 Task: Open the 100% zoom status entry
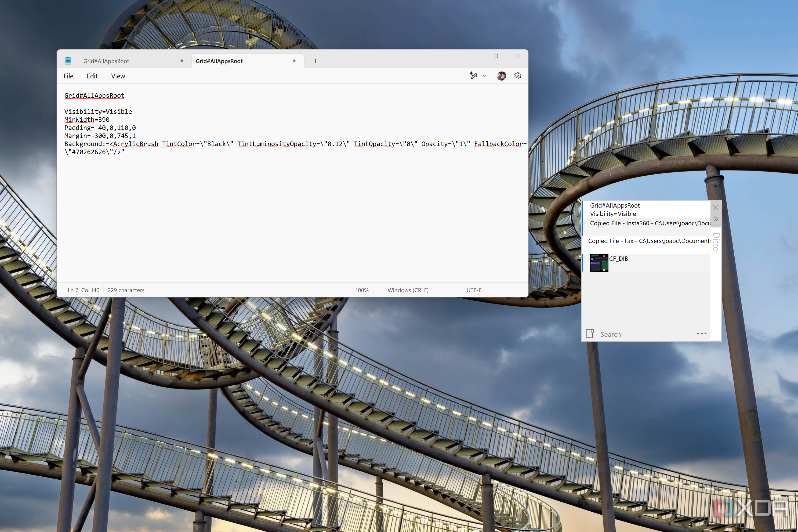point(362,290)
